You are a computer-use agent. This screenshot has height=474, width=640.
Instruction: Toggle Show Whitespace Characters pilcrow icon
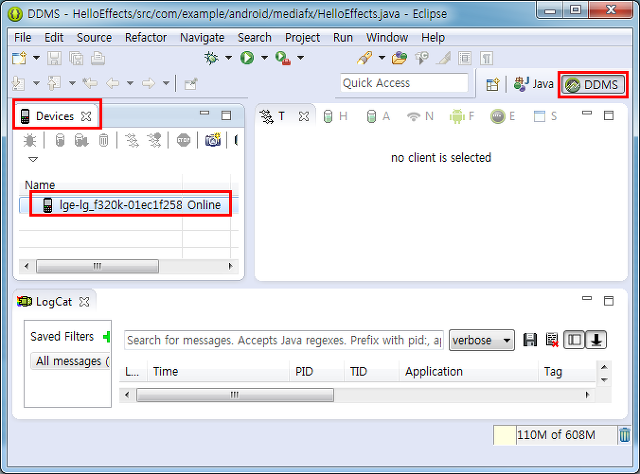(x=486, y=58)
